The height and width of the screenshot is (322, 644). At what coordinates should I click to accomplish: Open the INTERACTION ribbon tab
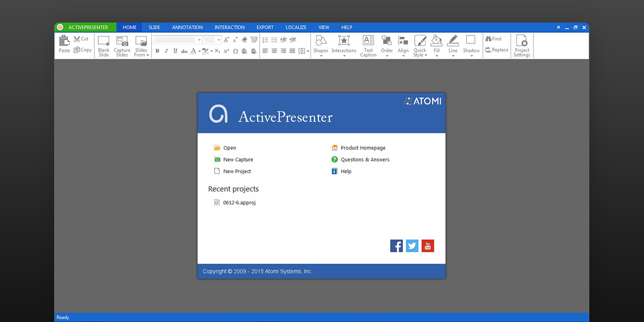click(x=230, y=27)
